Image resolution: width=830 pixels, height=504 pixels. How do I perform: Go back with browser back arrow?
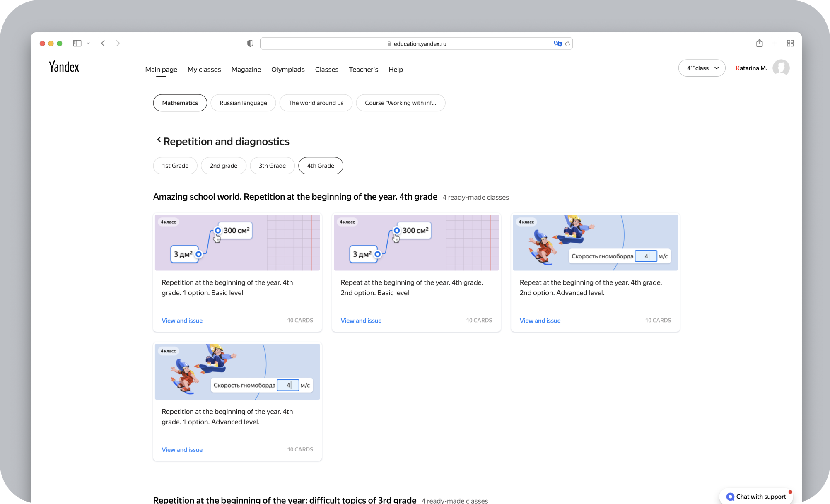(x=103, y=43)
